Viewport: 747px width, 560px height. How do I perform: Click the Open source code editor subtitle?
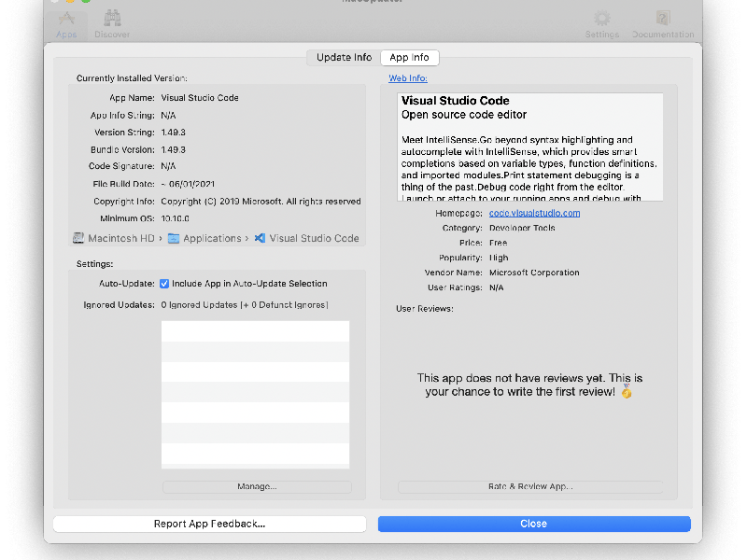(464, 115)
